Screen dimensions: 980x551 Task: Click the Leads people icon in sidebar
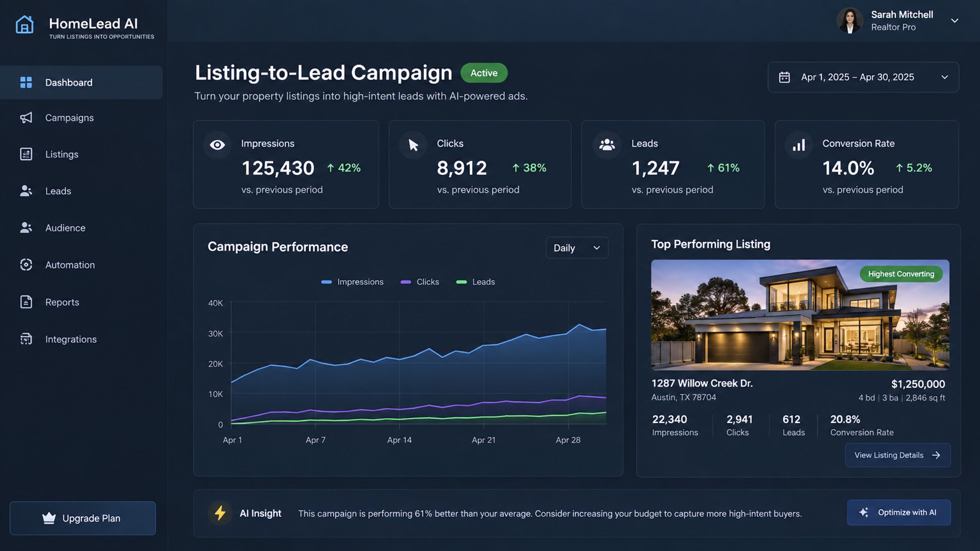click(x=26, y=191)
